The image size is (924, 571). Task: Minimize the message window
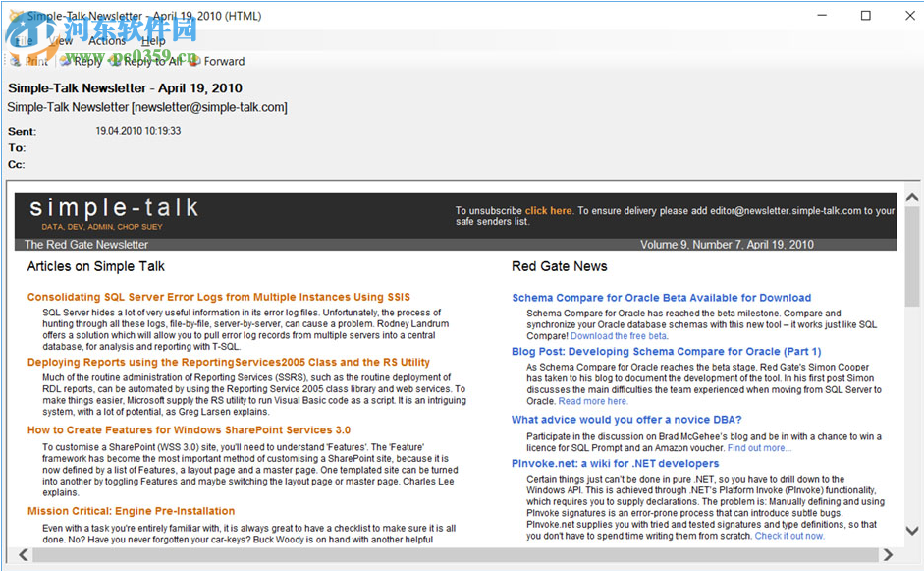[x=822, y=16]
